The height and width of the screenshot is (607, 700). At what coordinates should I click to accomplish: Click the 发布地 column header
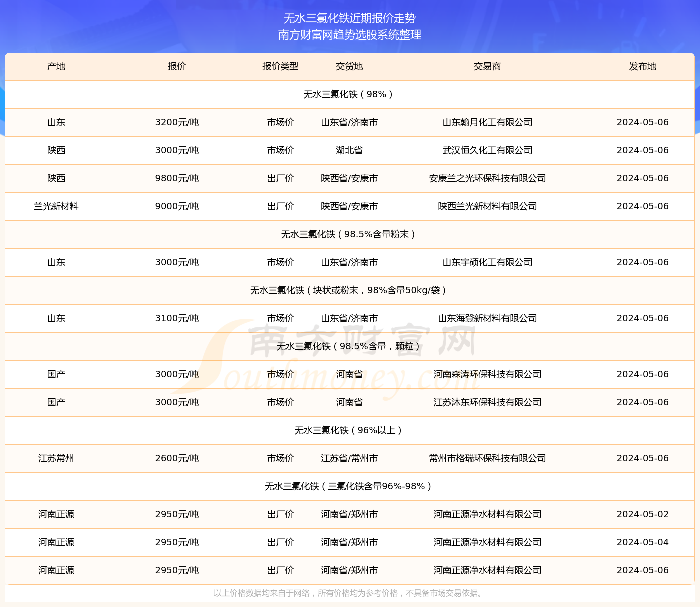pos(643,66)
